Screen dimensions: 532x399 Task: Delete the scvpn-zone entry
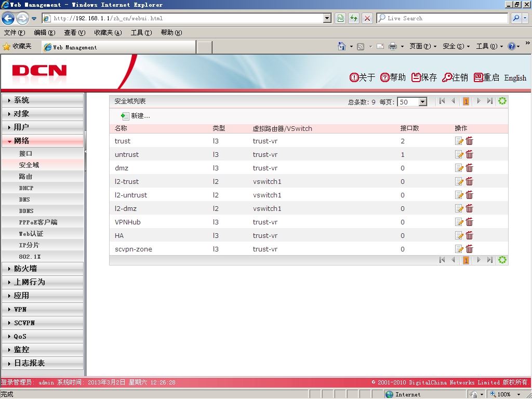469,249
